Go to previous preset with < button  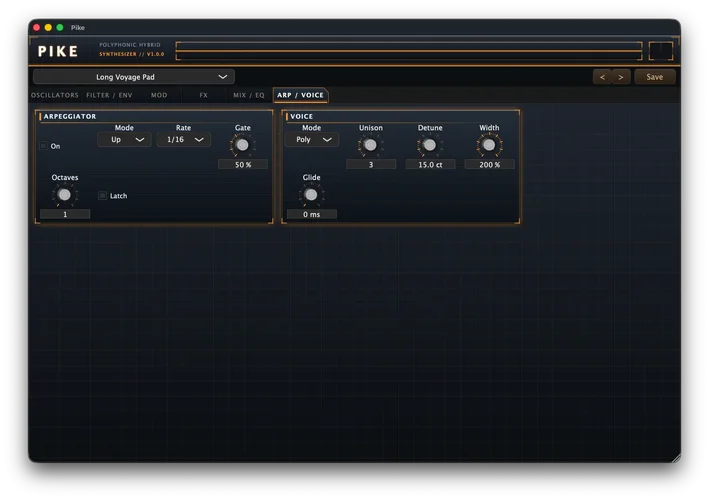pyautogui.click(x=602, y=77)
